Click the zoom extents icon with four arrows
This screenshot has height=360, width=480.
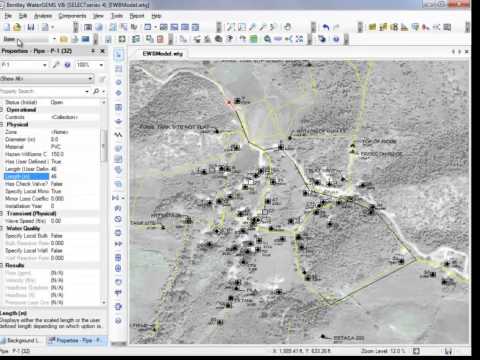[299, 39]
